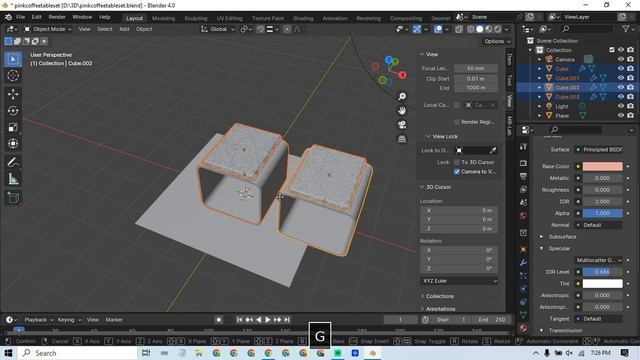The width and height of the screenshot is (640, 360).
Task: Open the Tool properties tab icon
Action: click(523, 147)
